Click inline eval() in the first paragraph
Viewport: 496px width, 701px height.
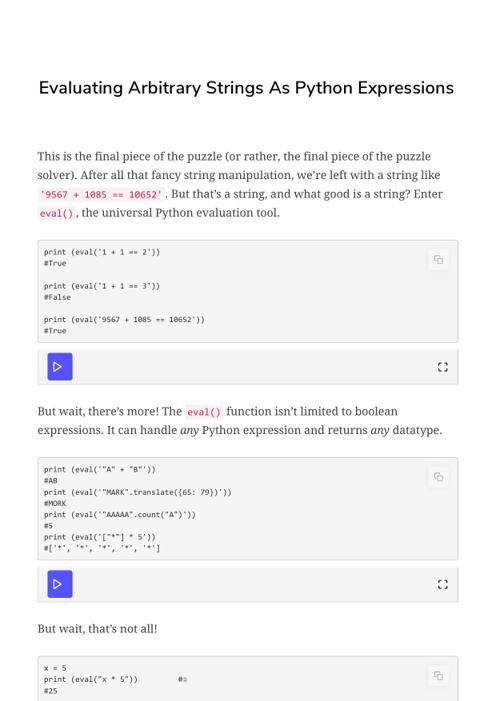tap(56, 213)
